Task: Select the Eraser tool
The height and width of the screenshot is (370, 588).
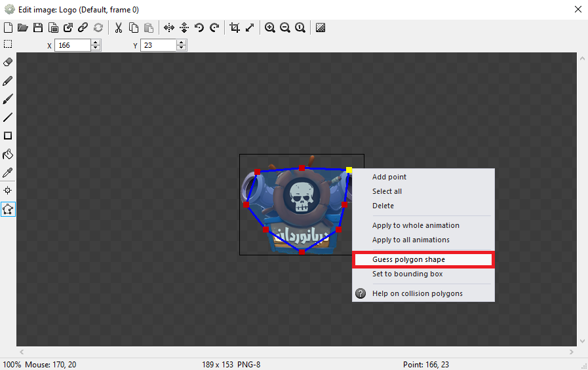Action: pos(8,62)
